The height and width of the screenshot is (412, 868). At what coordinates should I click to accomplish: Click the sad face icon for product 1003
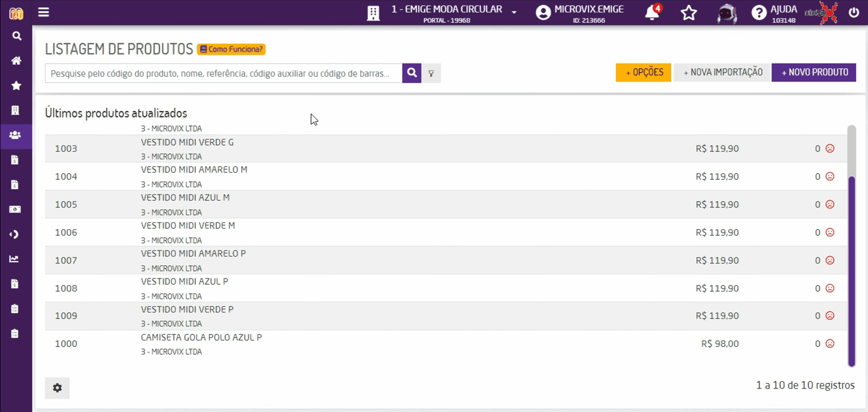click(830, 148)
